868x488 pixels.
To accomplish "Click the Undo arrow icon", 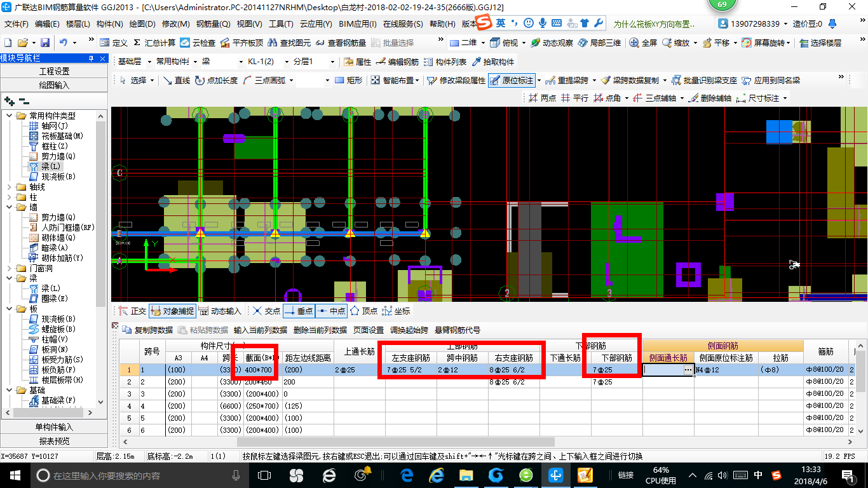I will coord(64,43).
